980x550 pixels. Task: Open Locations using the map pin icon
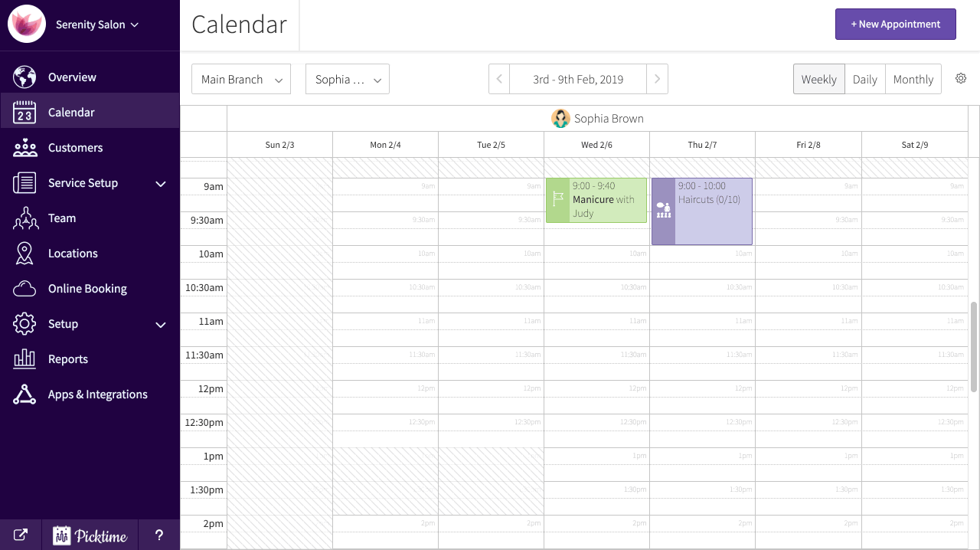click(25, 253)
